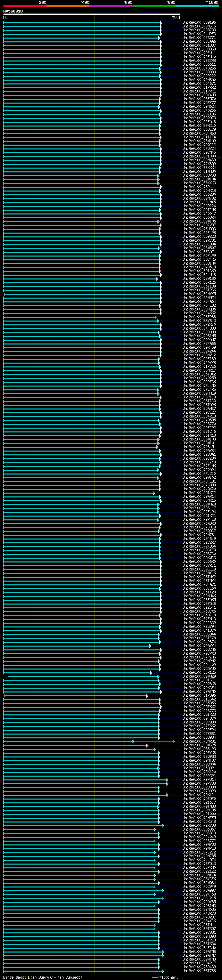222x980 pixels.
Task: Select hit label UniRef100_Q9FUL1
Action: point(199,53)
